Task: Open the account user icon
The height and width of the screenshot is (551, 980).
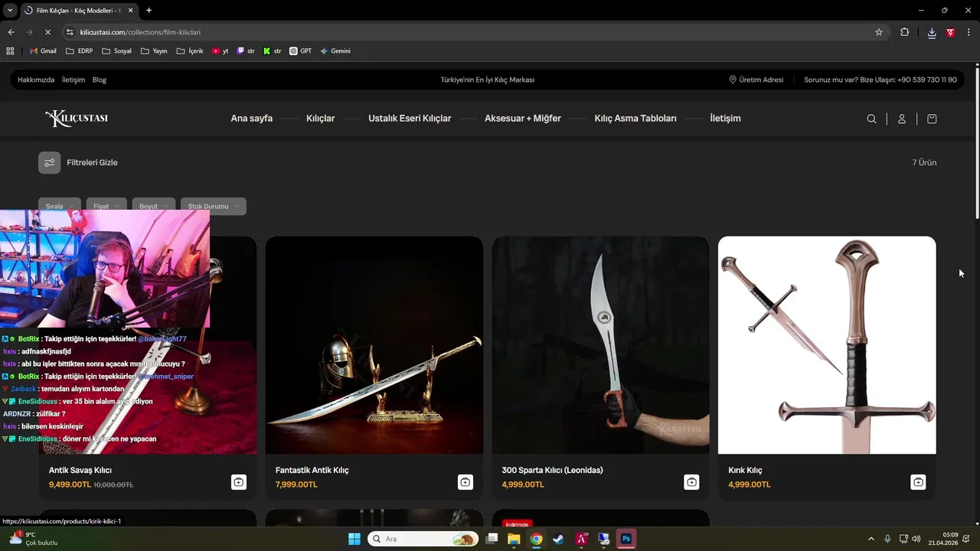Action: click(x=902, y=119)
